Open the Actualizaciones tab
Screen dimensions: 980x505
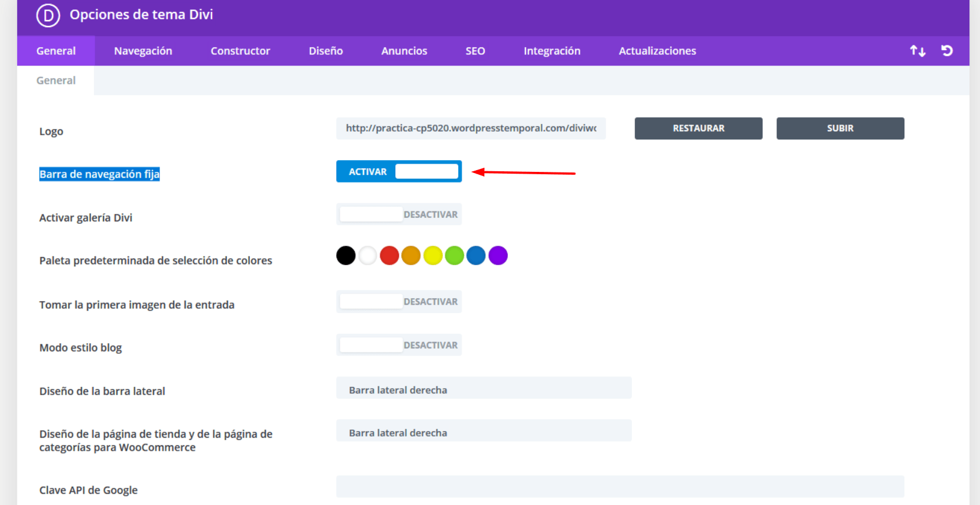657,51
